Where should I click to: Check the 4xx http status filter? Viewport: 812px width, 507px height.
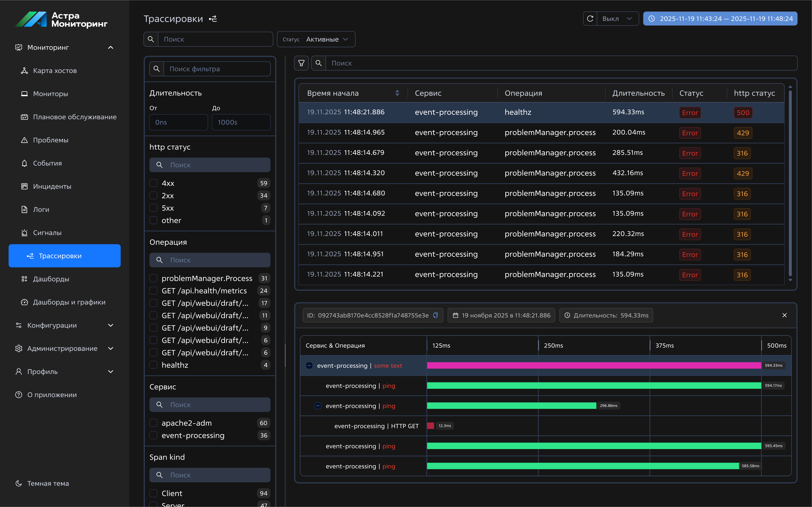[153, 183]
